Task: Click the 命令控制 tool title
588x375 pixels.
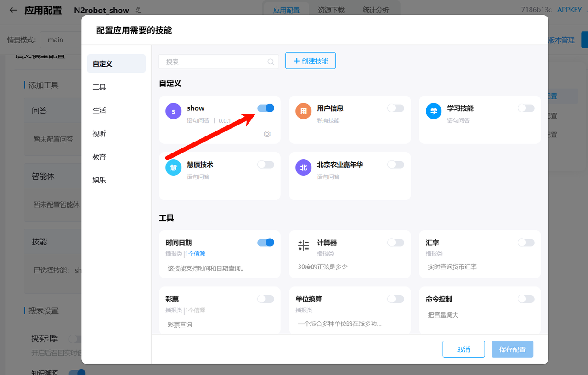Action: [439, 299]
